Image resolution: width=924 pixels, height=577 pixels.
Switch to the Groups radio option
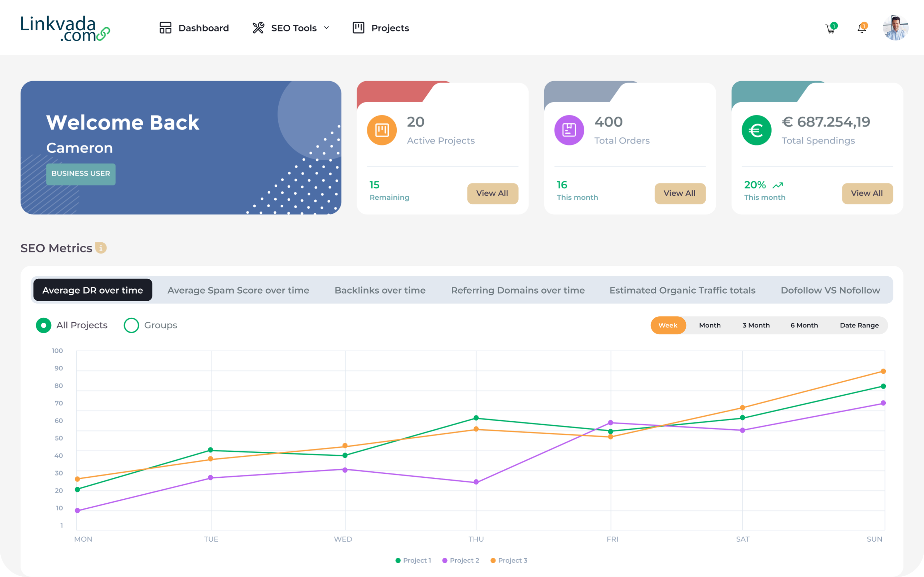(x=132, y=325)
